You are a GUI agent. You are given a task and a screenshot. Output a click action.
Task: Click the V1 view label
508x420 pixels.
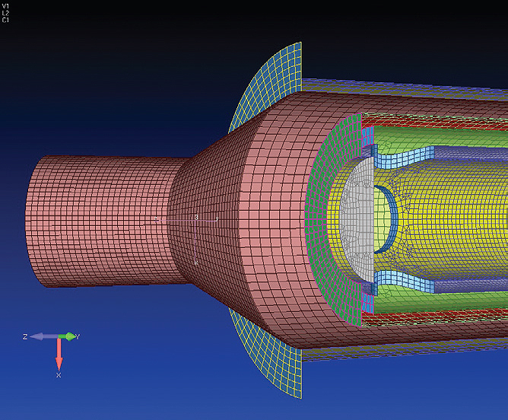pos(6,5)
